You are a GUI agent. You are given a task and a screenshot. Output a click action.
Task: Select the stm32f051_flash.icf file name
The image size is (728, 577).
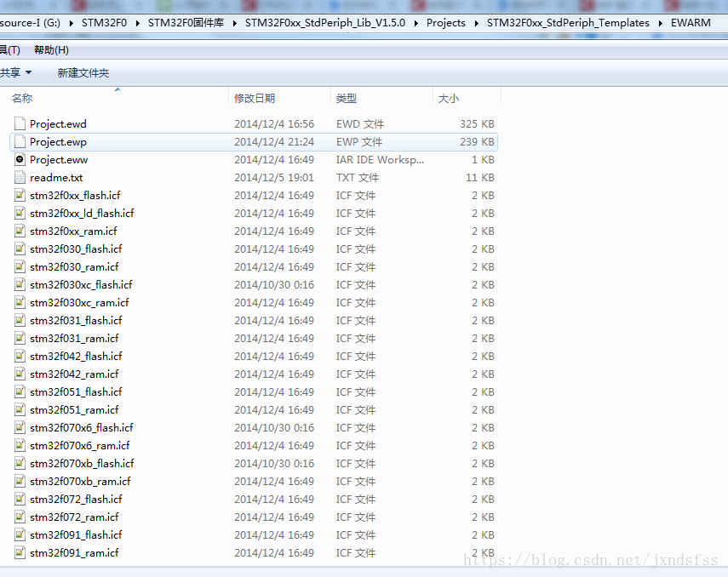[76, 392]
